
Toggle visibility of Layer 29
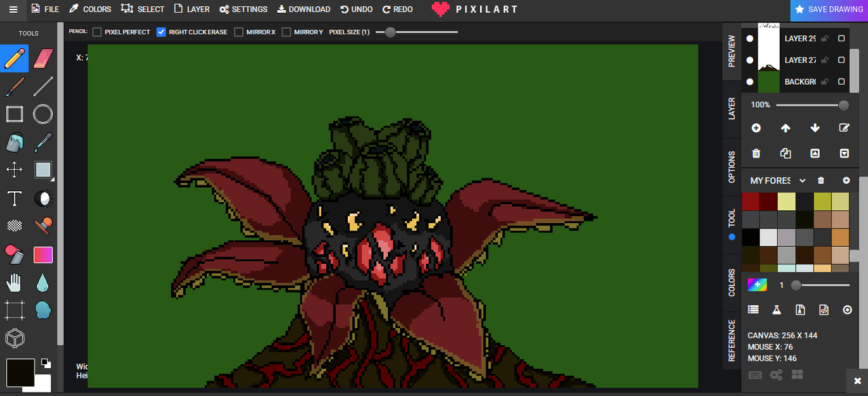(750, 39)
